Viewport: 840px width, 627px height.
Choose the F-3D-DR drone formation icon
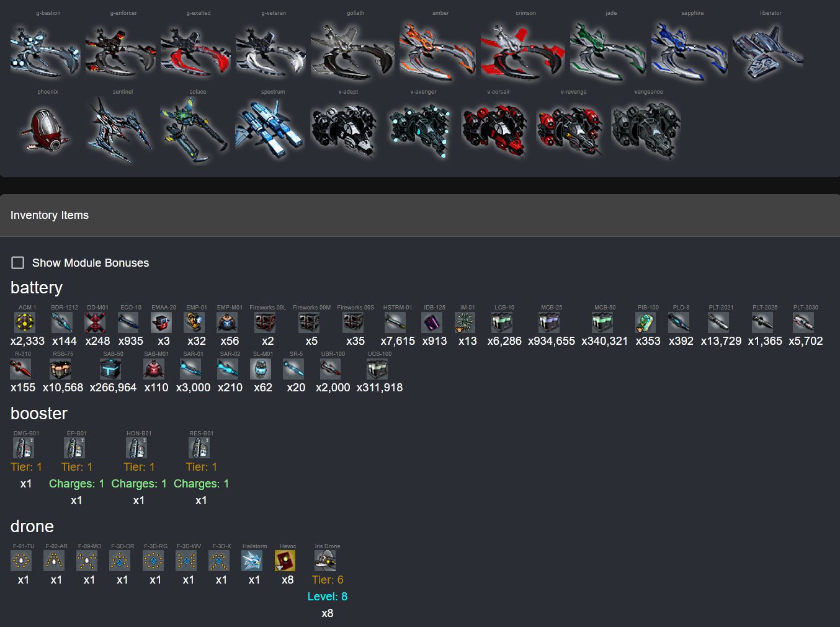coord(120,561)
